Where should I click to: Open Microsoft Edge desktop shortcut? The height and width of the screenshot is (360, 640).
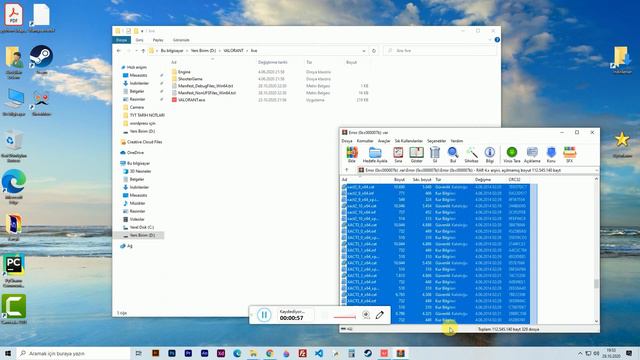coord(13,186)
